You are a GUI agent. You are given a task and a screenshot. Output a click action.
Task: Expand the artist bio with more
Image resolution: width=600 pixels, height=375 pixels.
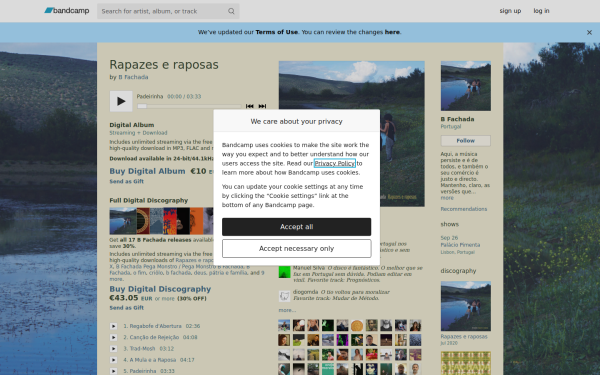point(447,198)
